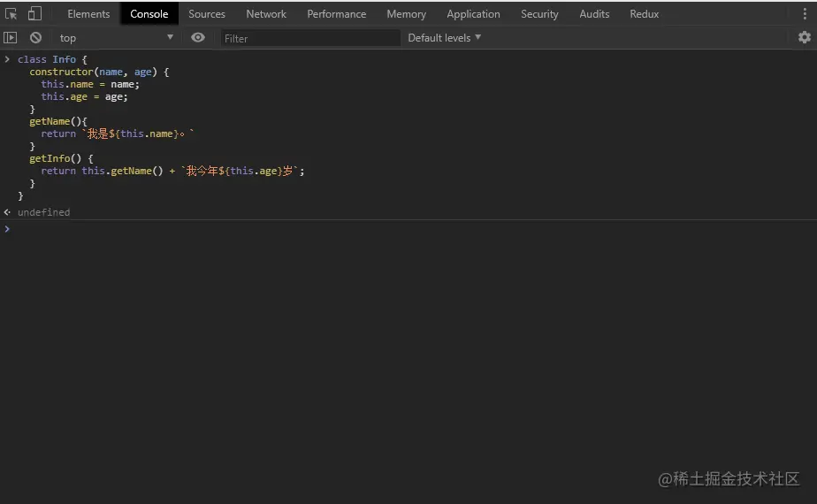This screenshot has width=817, height=504.
Task: Open the top JavaScript context dropdown
Action: point(116,37)
